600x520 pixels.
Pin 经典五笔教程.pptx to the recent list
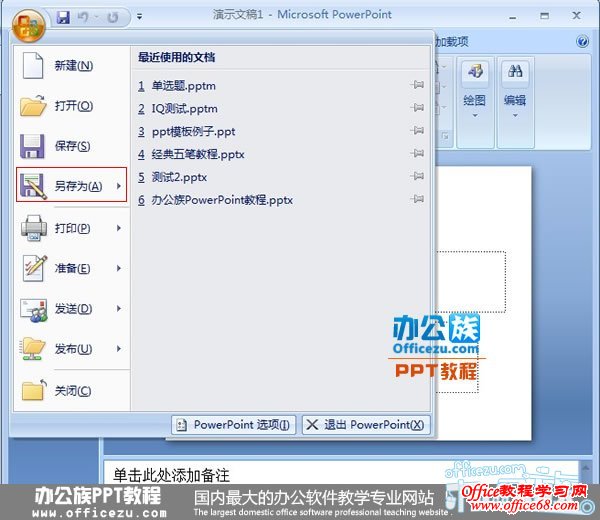pos(417,154)
